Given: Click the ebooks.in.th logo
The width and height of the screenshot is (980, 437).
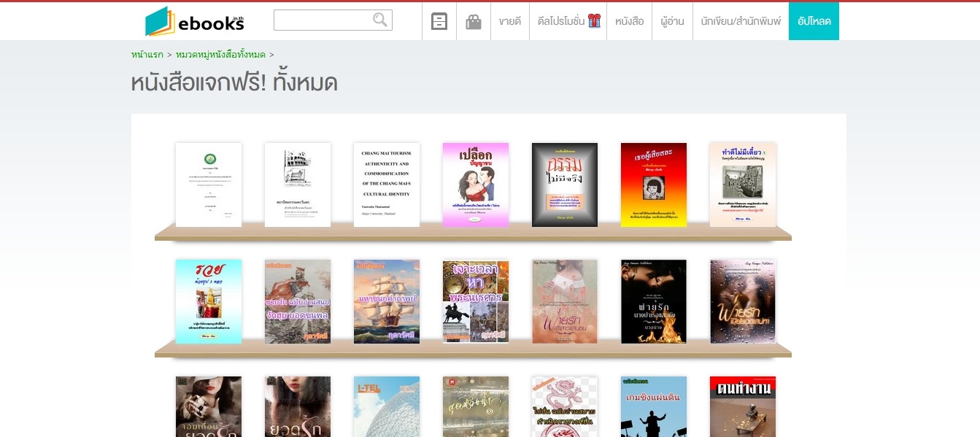Looking at the screenshot, I should pyautogui.click(x=194, y=21).
